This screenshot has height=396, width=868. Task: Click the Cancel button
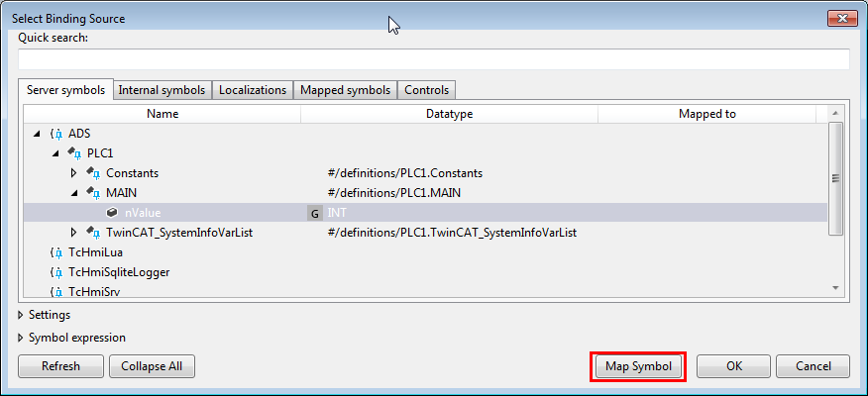(x=813, y=366)
